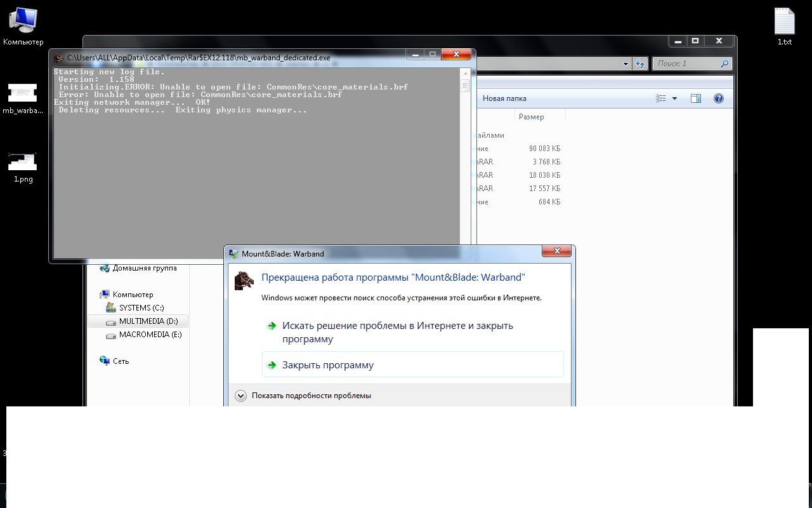Open MACROMEDIA (E:) drive in sidebar
This screenshot has width=812, height=508.
click(x=150, y=335)
